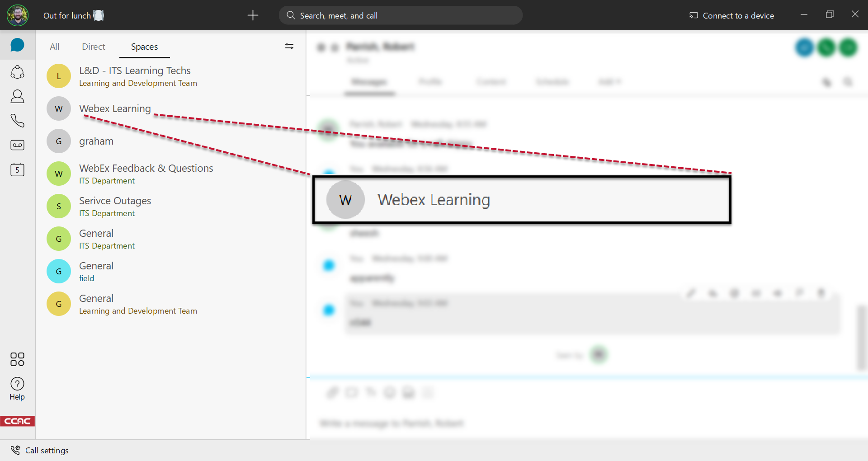Click the green call button in chat header
The image size is (868, 461).
pos(826,47)
